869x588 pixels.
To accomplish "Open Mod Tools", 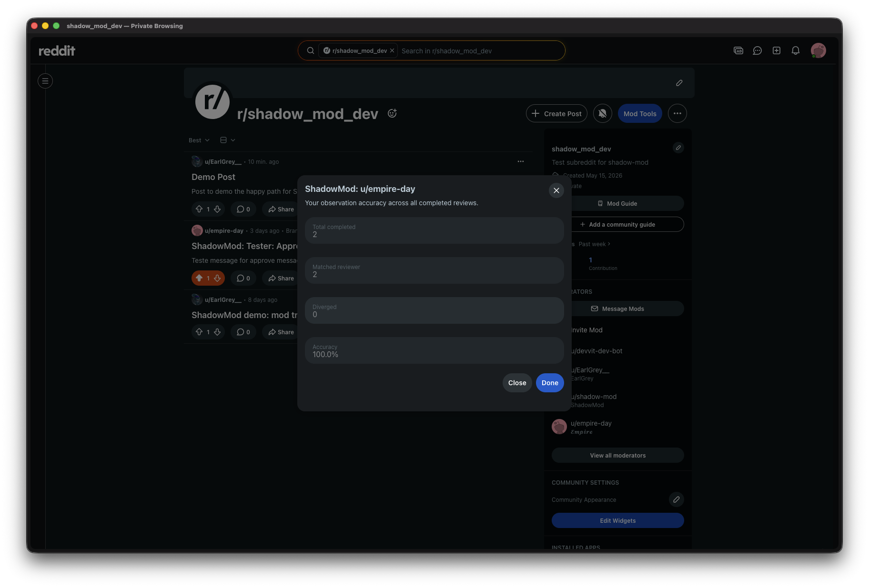I will (640, 114).
